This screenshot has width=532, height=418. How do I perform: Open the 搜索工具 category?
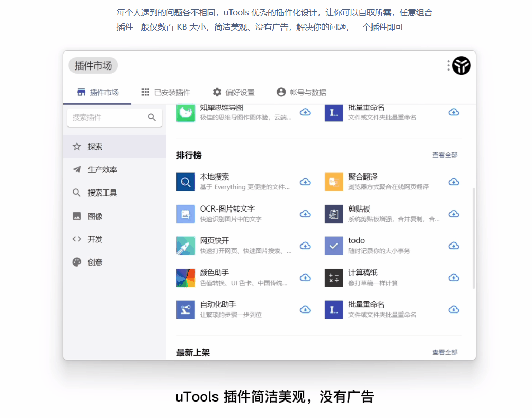pos(115,193)
